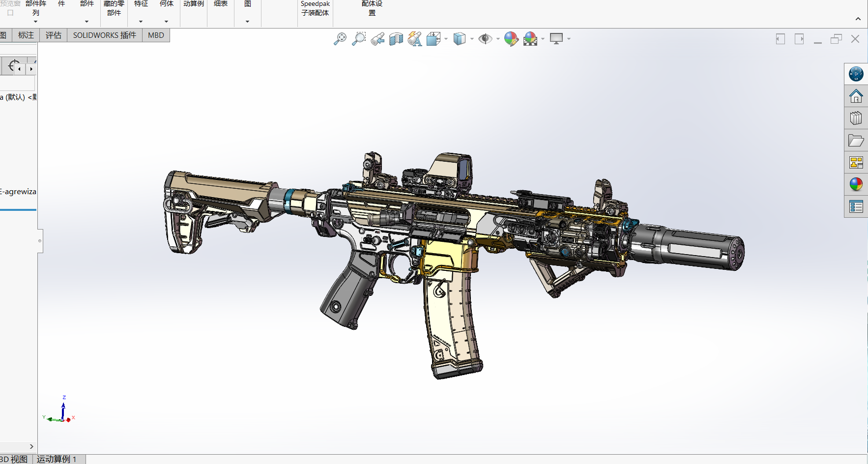Click the 细表 ribbon button

point(221,4)
